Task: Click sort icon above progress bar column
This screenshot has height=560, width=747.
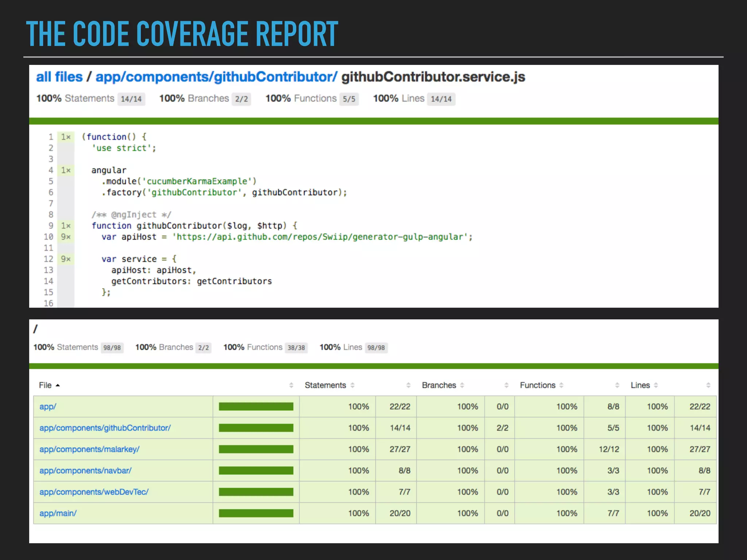Action: point(291,385)
